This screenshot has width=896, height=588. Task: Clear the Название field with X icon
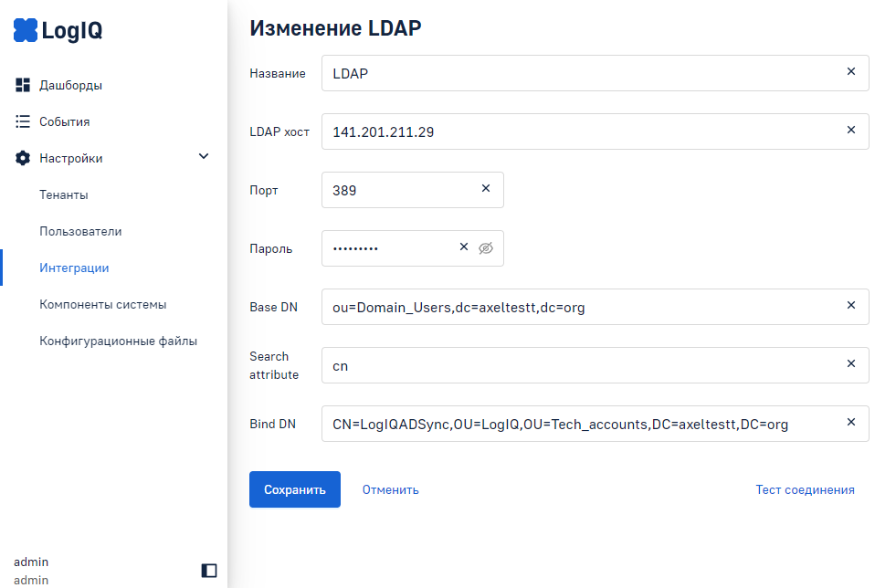[x=851, y=72]
